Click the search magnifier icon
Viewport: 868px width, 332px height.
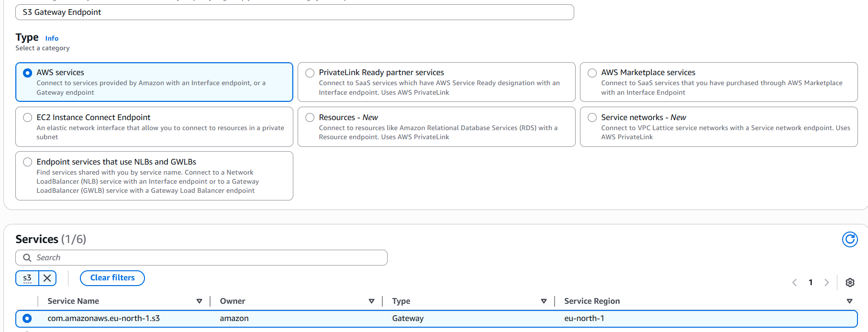point(27,258)
